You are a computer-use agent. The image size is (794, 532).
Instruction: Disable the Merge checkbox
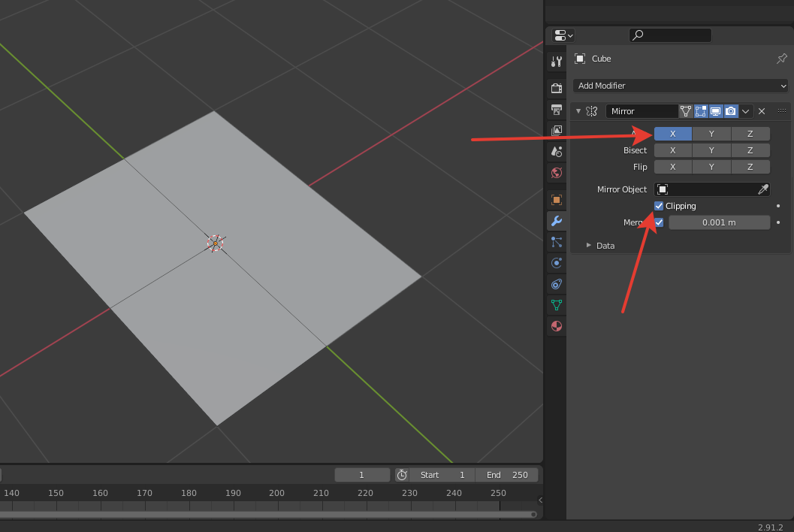[x=659, y=222]
